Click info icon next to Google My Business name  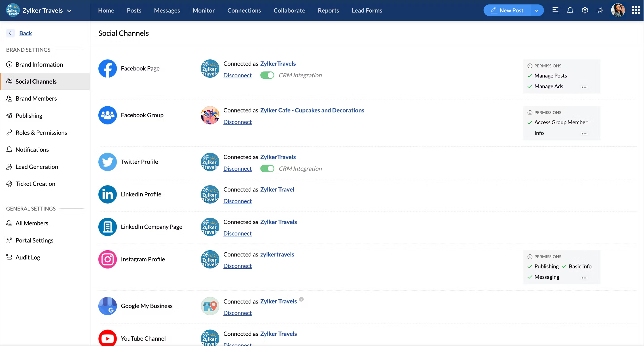coord(301,299)
